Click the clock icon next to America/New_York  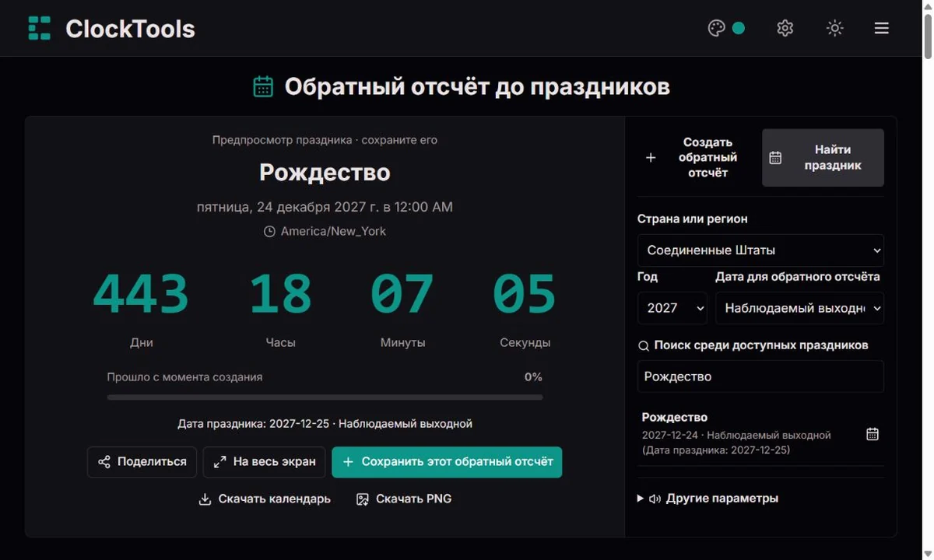coord(269,232)
